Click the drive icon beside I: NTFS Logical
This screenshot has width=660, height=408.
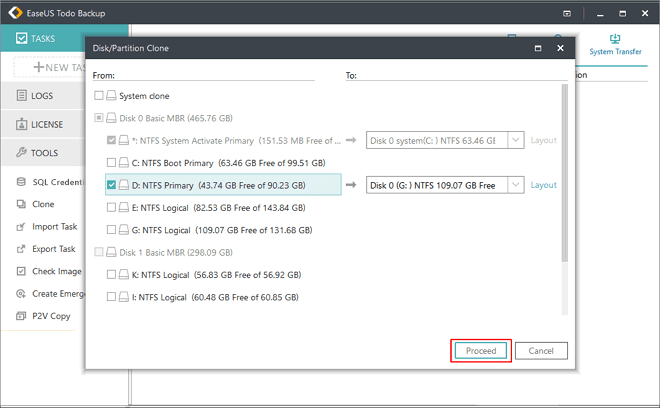[124, 297]
